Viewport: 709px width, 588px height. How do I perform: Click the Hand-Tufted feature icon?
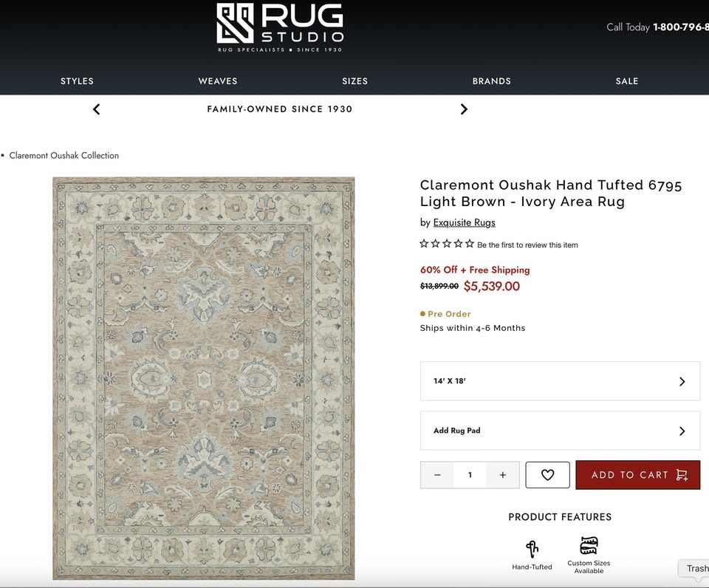pos(532,549)
